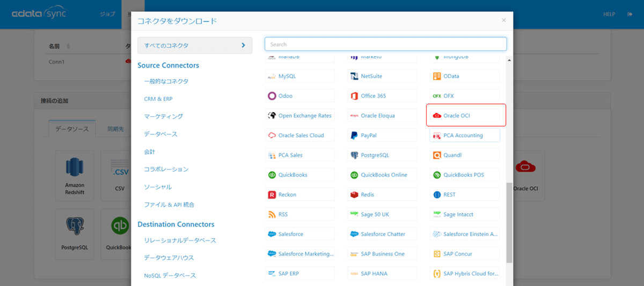Filter by ファイル & API 統合
This screenshot has width=644, height=286.
[x=169, y=204]
